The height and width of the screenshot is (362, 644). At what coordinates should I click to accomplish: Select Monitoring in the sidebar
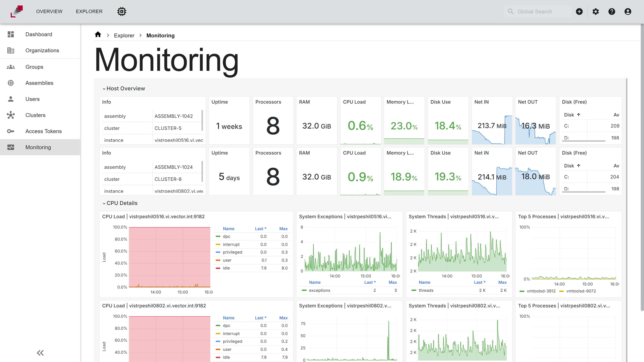[40, 147]
